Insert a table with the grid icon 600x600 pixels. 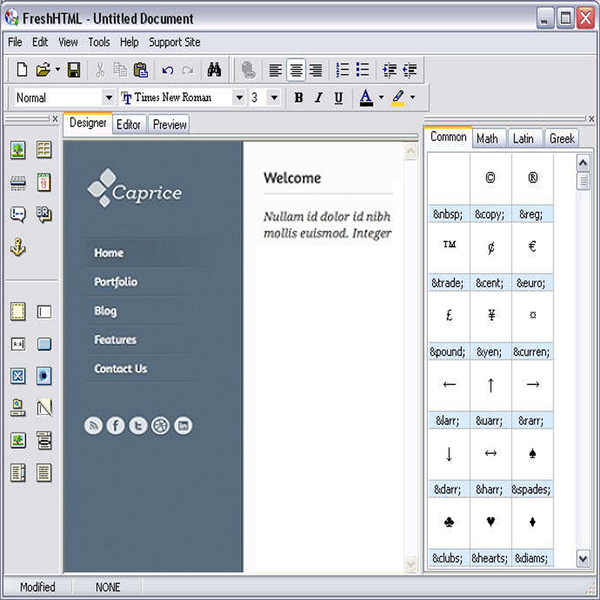(44, 150)
